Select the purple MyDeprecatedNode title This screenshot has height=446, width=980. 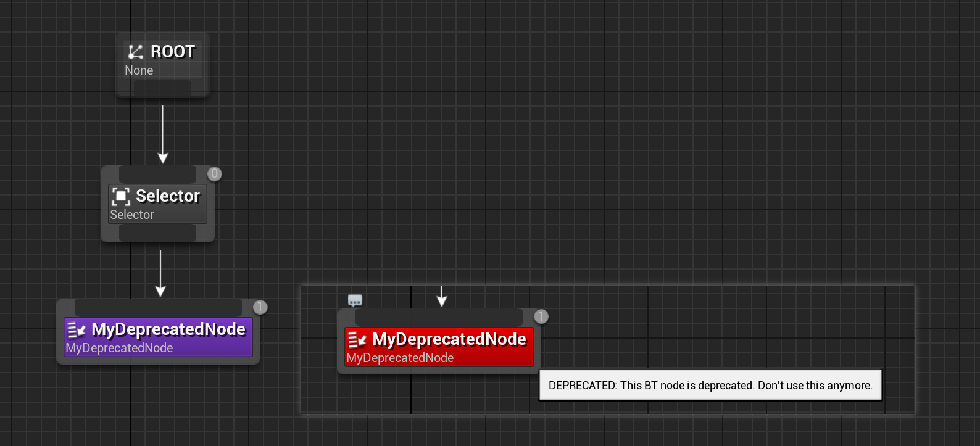[168, 329]
